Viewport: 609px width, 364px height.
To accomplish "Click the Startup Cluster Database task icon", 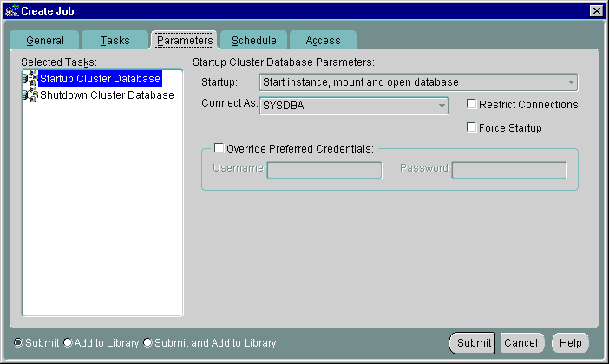I will click(x=29, y=79).
